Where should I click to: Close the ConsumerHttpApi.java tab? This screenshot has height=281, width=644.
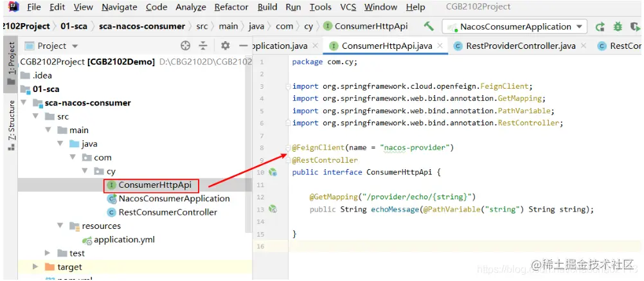pyautogui.click(x=440, y=46)
